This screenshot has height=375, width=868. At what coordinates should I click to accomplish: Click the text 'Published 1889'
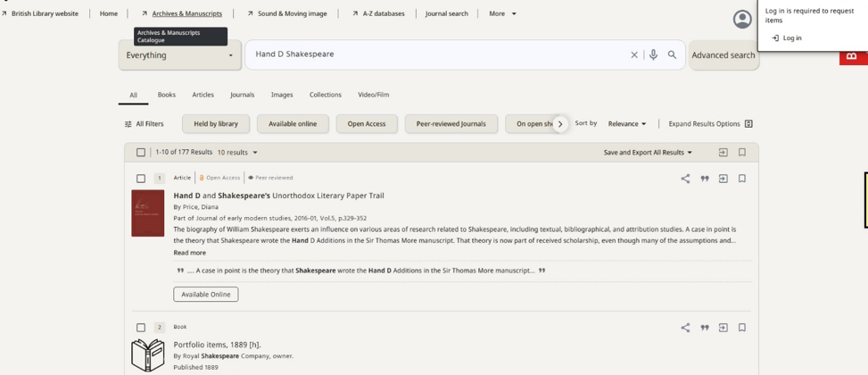(196, 367)
